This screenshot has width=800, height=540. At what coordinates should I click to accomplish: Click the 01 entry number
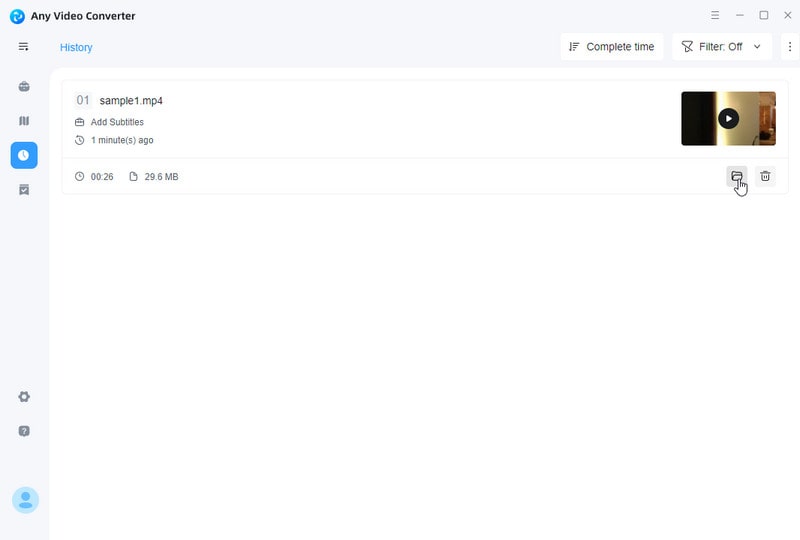click(x=83, y=100)
